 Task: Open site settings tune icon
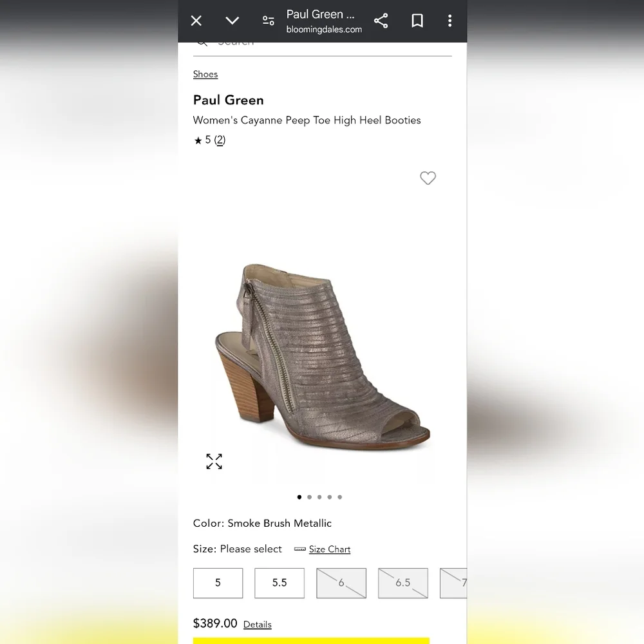click(x=269, y=21)
